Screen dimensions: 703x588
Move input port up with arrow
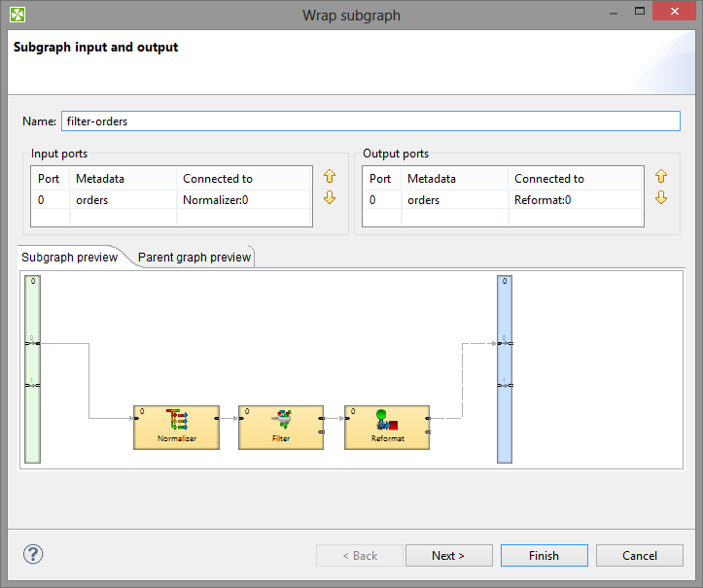pyautogui.click(x=330, y=177)
